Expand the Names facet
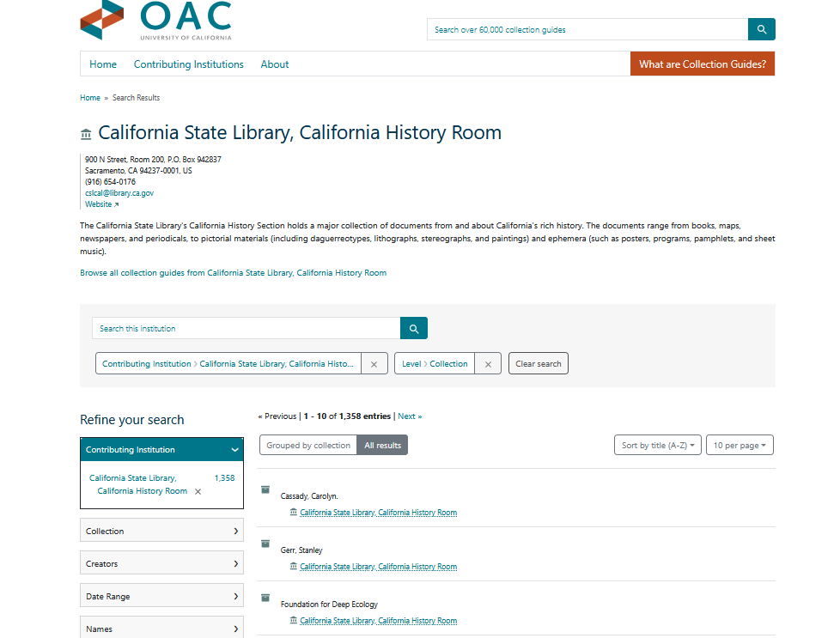 tap(161, 628)
